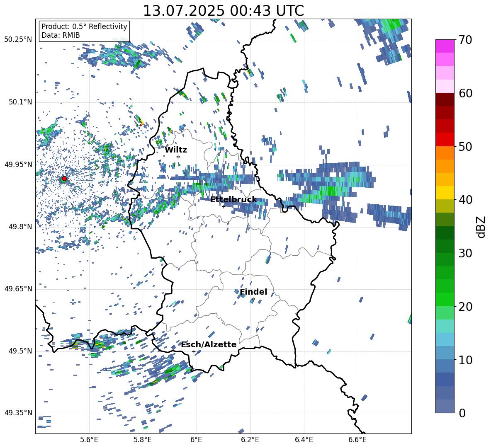Click the 49.35°N latitude tick label
The width and height of the screenshot is (491, 448).
pos(18,413)
